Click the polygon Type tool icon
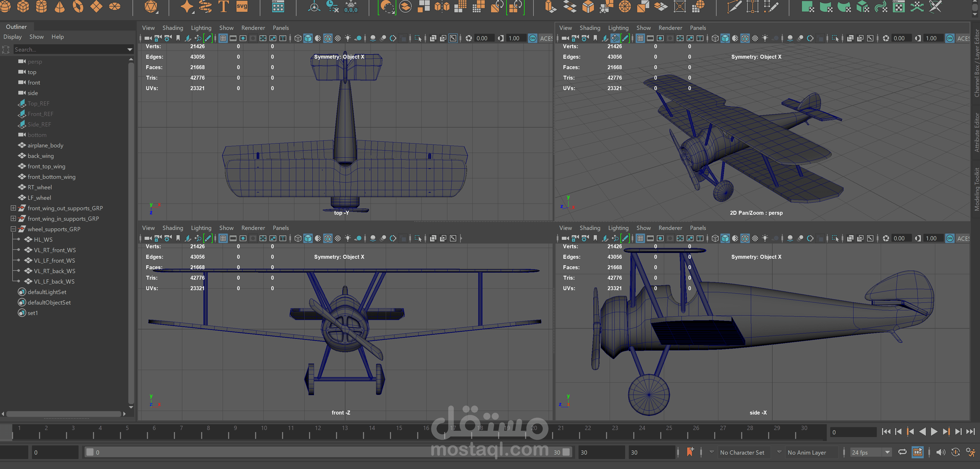 (x=223, y=7)
